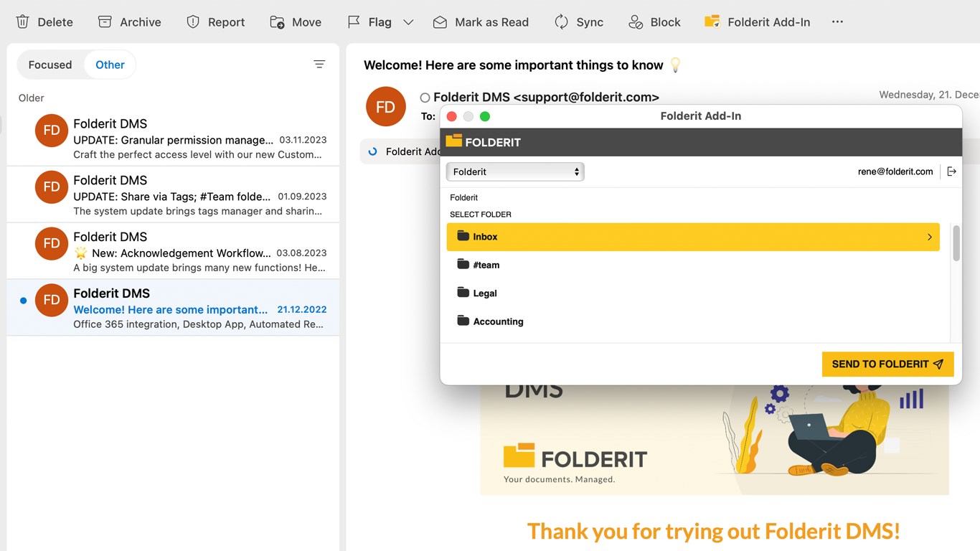Image resolution: width=980 pixels, height=551 pixels.
Task: Switch to the Focused tab
Action: (50, 65)
